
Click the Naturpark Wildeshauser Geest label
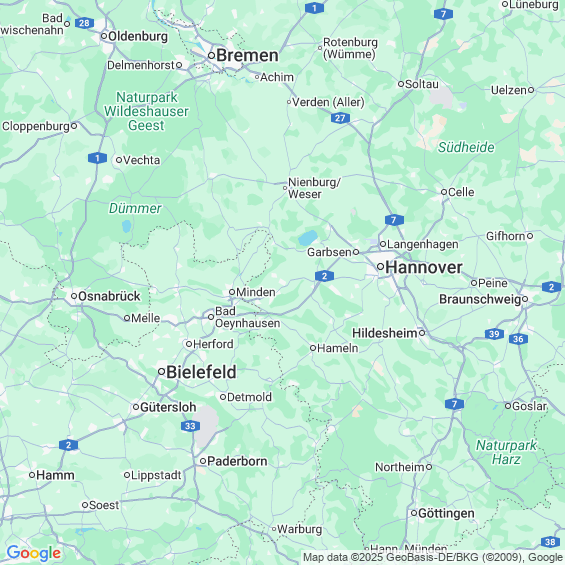pos(146,111)
